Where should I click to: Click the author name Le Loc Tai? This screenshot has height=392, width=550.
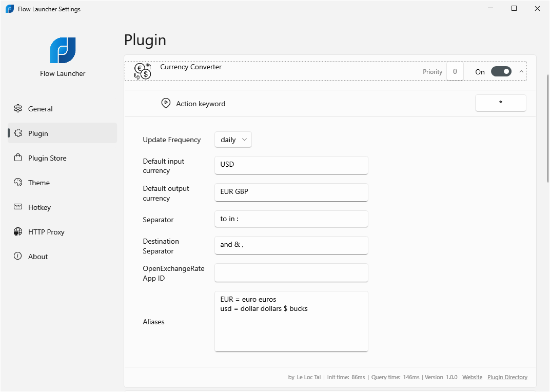(309, 377)
